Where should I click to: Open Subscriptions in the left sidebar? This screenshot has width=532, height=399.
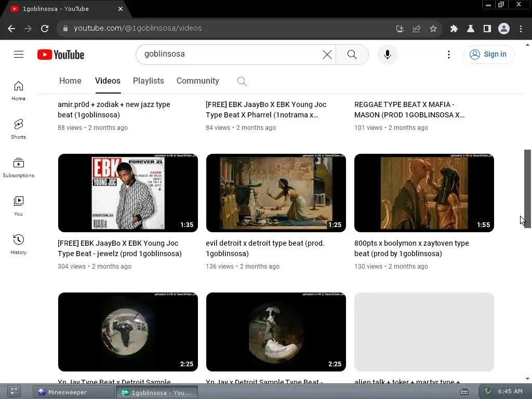(x=18, y=168)
